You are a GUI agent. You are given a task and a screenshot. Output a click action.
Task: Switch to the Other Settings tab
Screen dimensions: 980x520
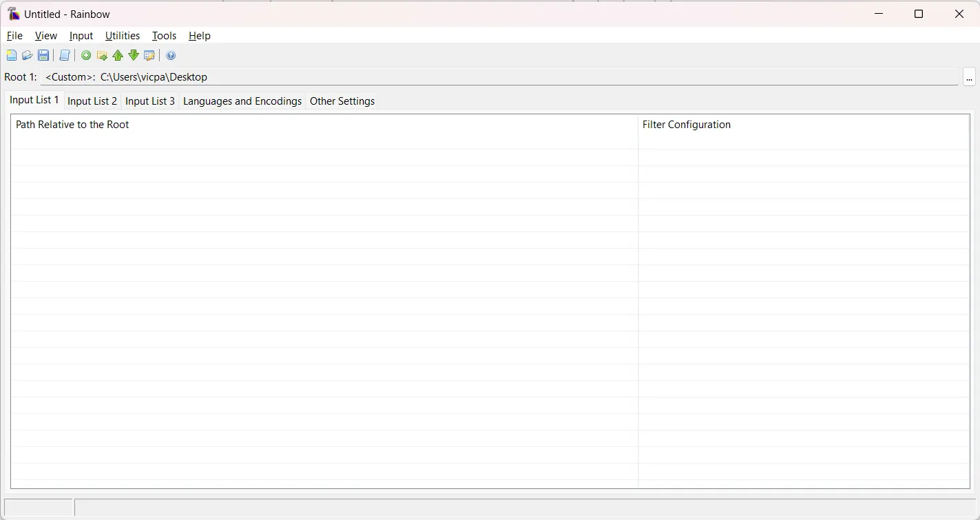pyautogui.click(x=342, y=101)
